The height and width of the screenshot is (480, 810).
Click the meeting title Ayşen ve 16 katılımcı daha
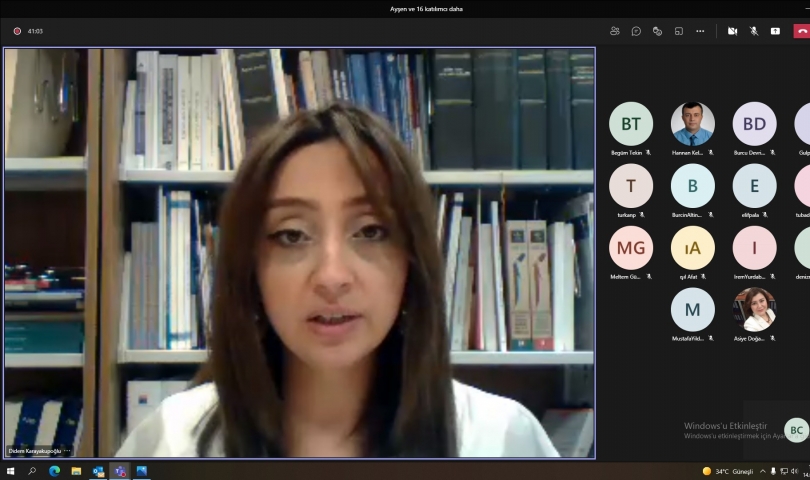pos(426,9)
